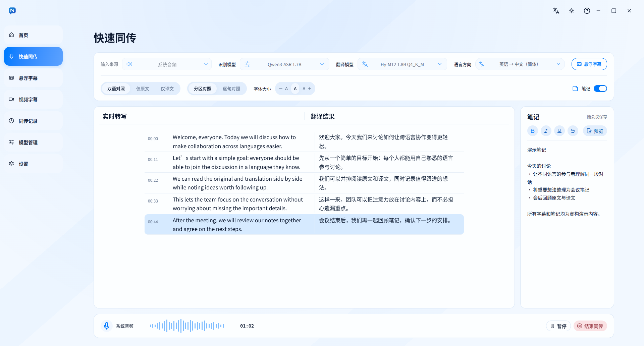Viewport: 644px width, 346px height.
Task: Apply underline formatting in notes
Action: pyautogui.click(x=559, y=131)
